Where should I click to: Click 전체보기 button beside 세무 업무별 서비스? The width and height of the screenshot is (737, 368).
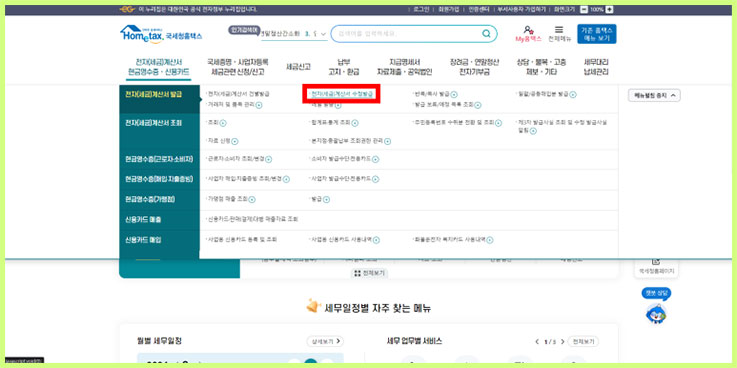tap(583, 341)
